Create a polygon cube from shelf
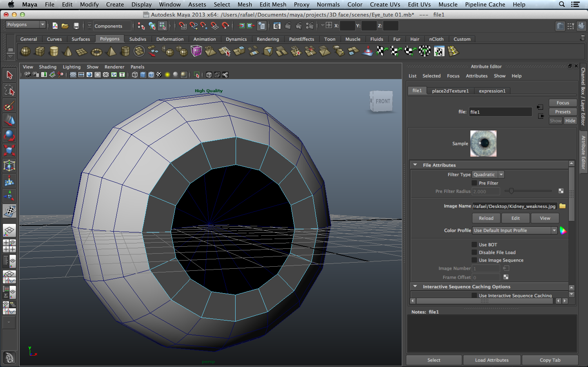588x367 pixels. (x=40, y=51)
